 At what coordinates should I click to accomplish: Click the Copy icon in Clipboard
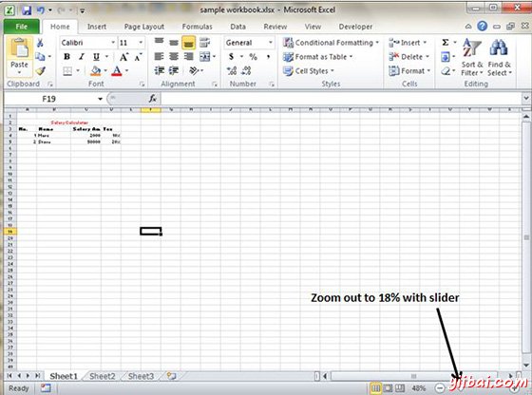click(40, 57)
